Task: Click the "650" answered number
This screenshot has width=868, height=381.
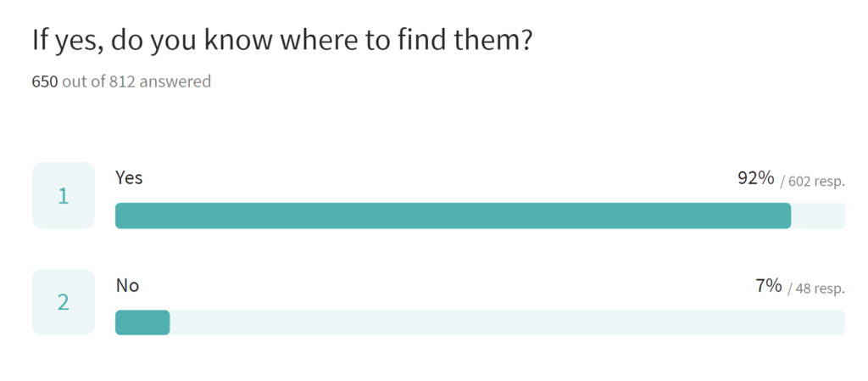Action: (45, 82)
